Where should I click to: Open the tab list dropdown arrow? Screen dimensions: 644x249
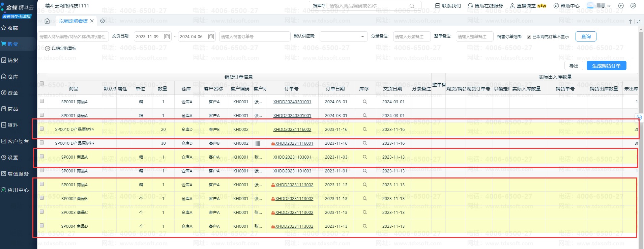[x=103, y=21]
